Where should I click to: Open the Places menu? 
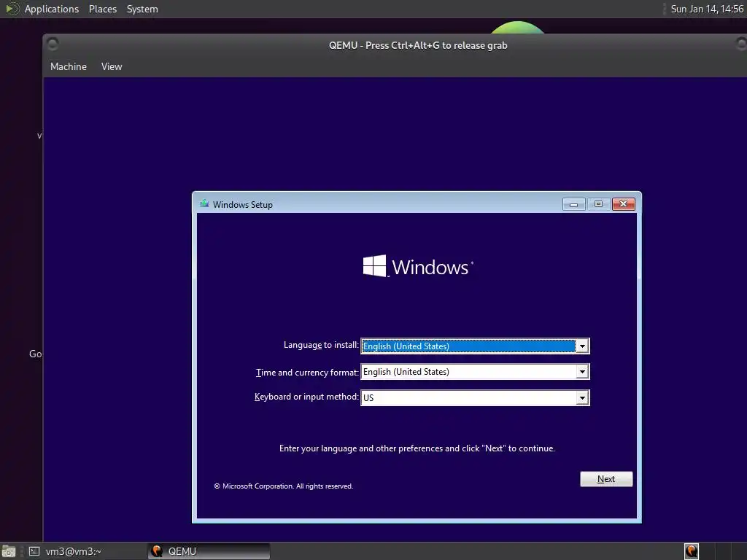[103, 9]
